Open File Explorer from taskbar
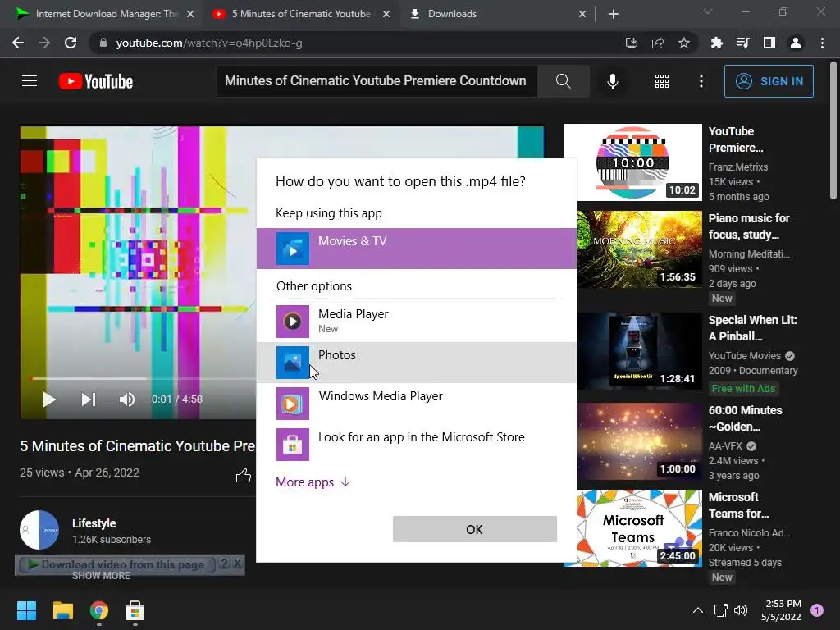Image resolution: width=840 pixels, height=630 pixels. pos(62,610)
